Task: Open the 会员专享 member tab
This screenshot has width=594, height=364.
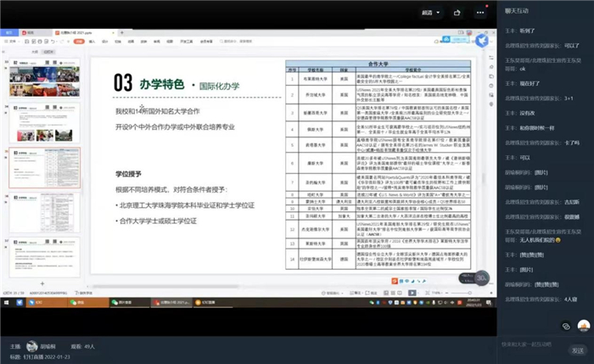Action: [206, 42]
